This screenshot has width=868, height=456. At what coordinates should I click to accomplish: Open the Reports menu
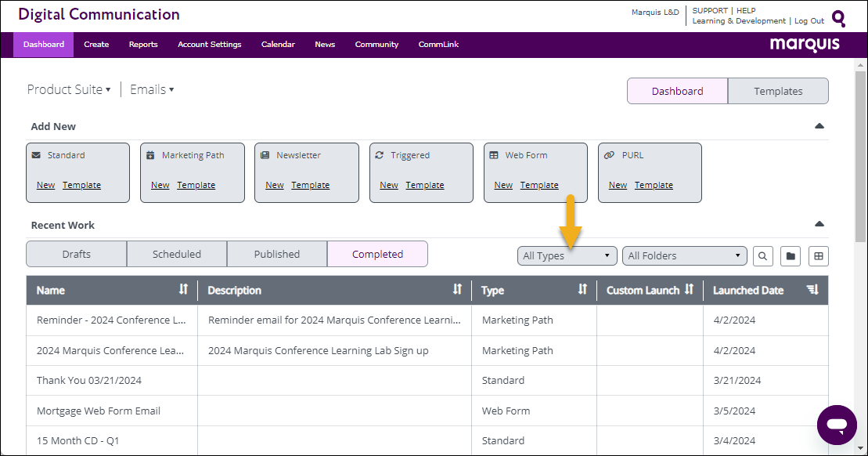coord(143,45)
